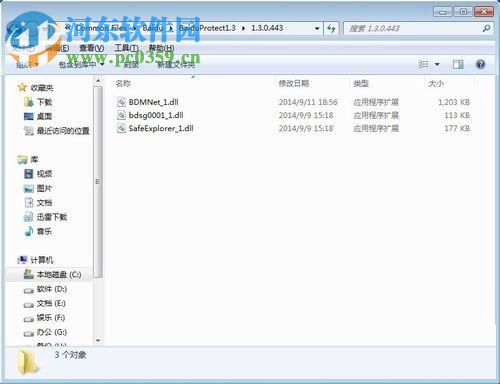The width and height of the screenshot is (500, 384).
Task: Click the Favorites star icon (收藏夹)
Action: pyautogui.click(x=22, y=88)
